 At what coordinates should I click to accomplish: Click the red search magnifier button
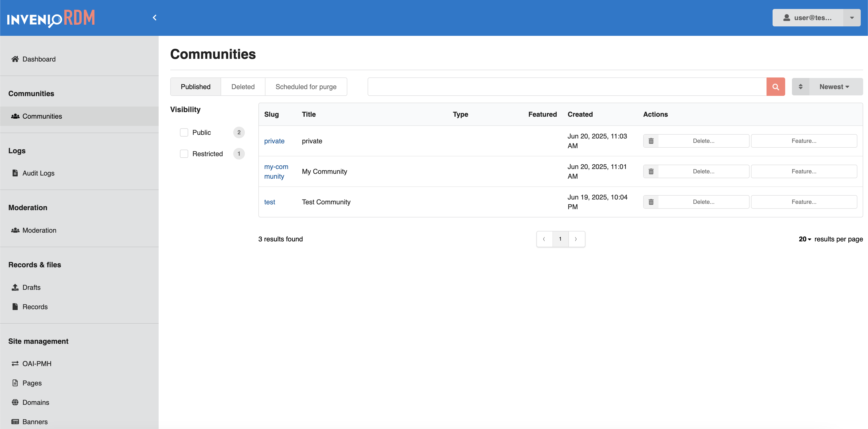pos(775,87)
